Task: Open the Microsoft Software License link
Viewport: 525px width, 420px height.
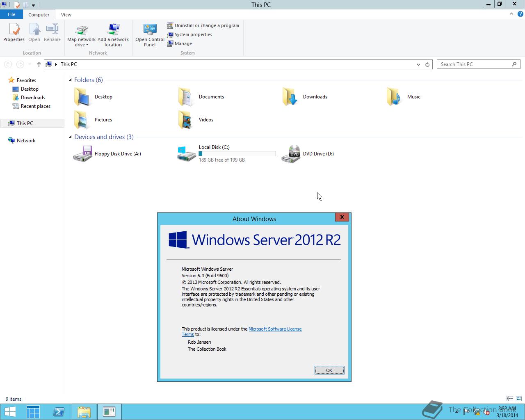Action: click(x=275, y=329)
